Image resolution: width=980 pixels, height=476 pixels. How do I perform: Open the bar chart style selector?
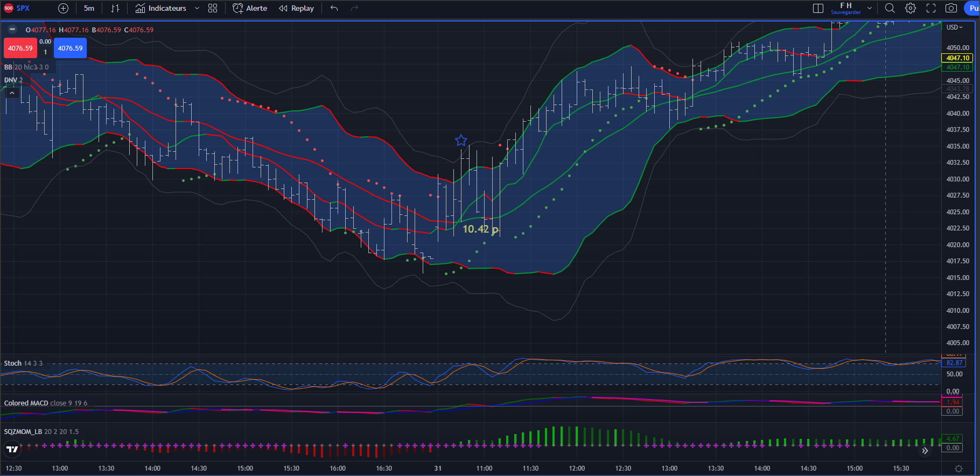[x=115, y=8]
